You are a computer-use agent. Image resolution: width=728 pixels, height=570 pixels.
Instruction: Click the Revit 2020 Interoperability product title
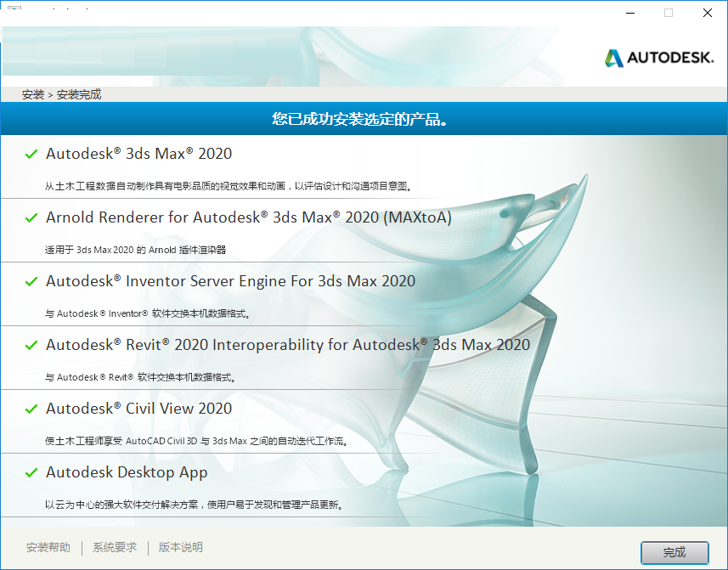[x=287, y=345]
